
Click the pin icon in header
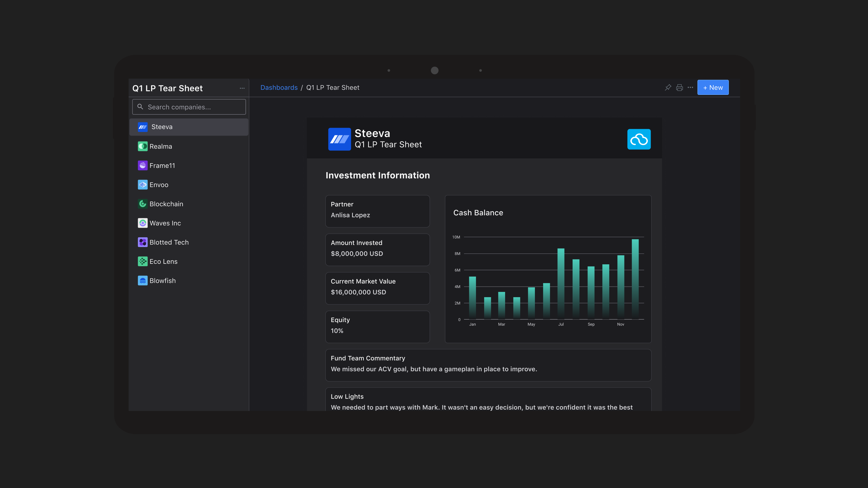(668, 88)
